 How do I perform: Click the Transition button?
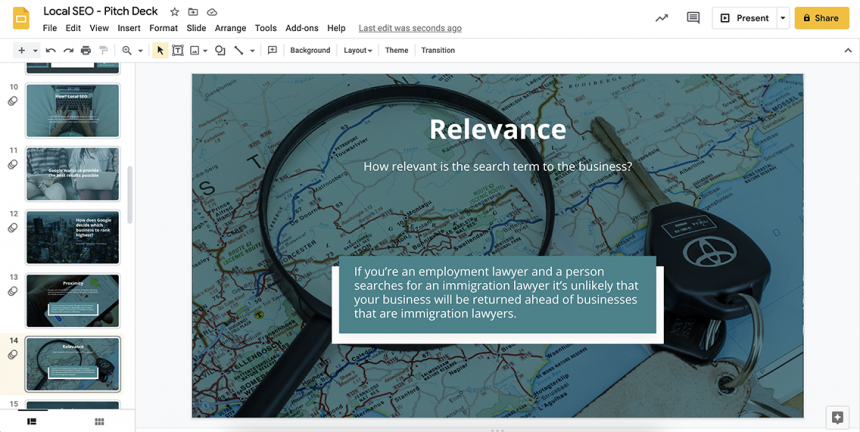[438, 50]
